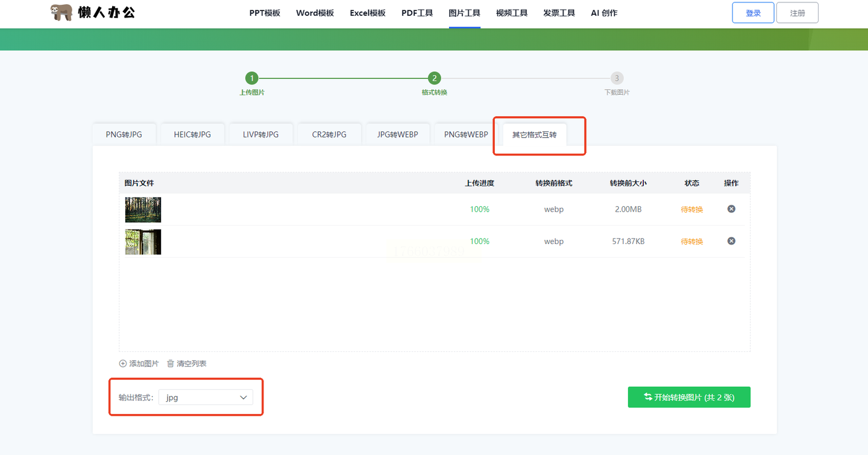The width and height of the screenshot is (868, 455).
Task: Click the 转换前大小 column header
Action: pos(628,183)
